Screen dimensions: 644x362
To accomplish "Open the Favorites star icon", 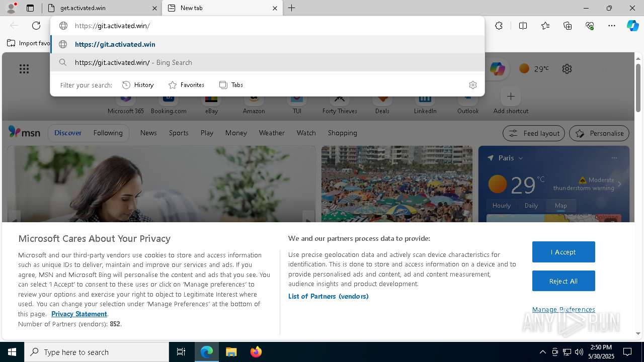I will pos(545,26).
